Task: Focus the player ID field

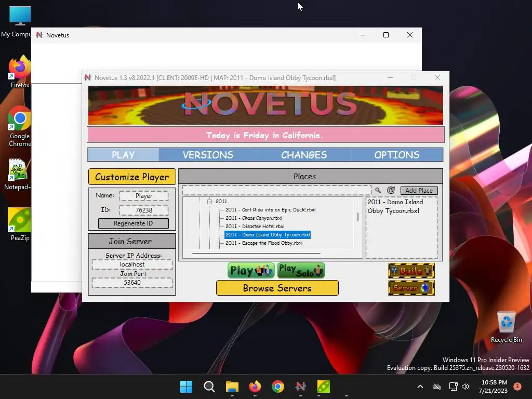Action: pos(144,210)
